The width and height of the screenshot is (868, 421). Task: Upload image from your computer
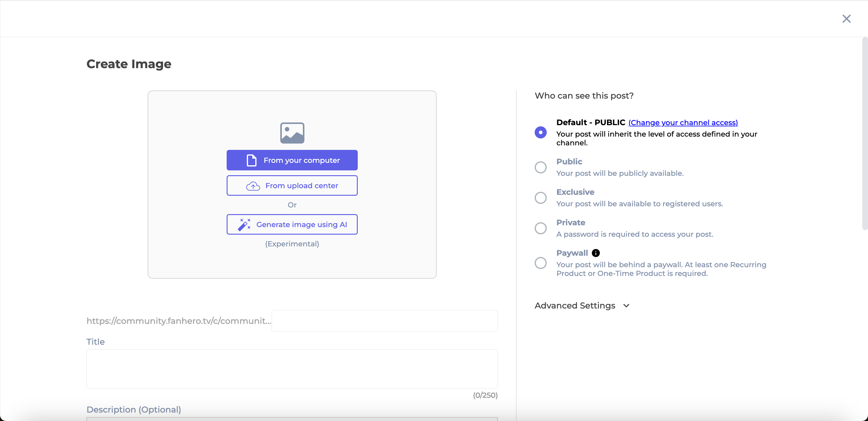(292, 160)
